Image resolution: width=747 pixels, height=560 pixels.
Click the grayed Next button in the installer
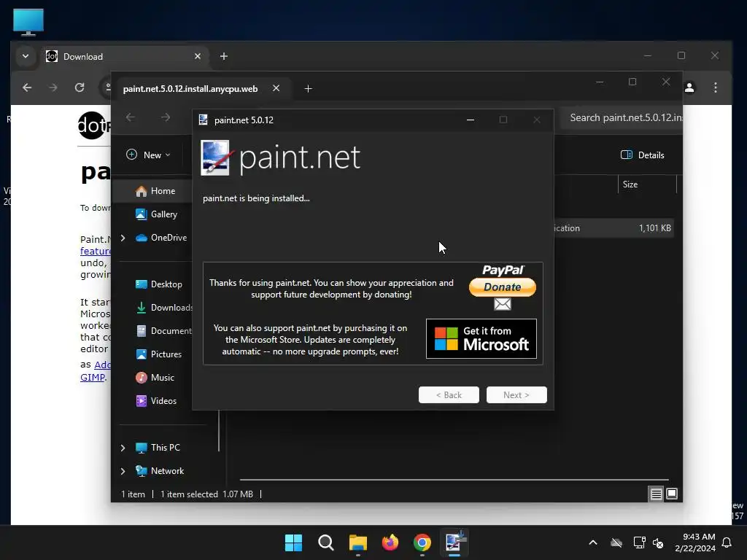point(516,394)
